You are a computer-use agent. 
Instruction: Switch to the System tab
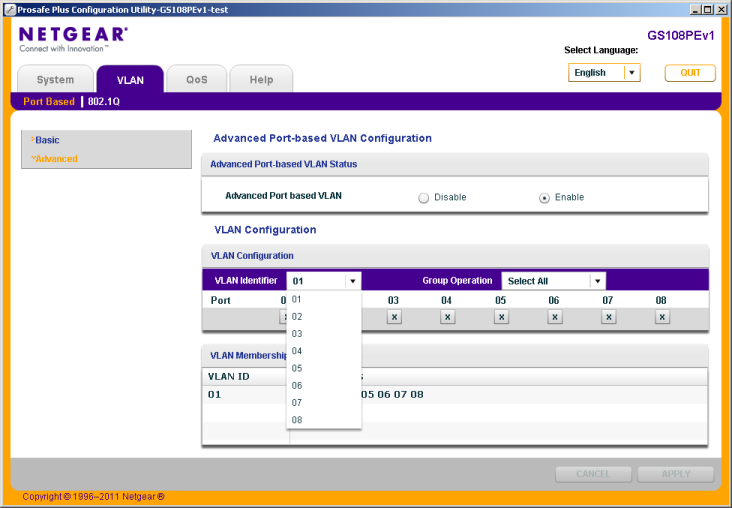click(x=55, y=80)
